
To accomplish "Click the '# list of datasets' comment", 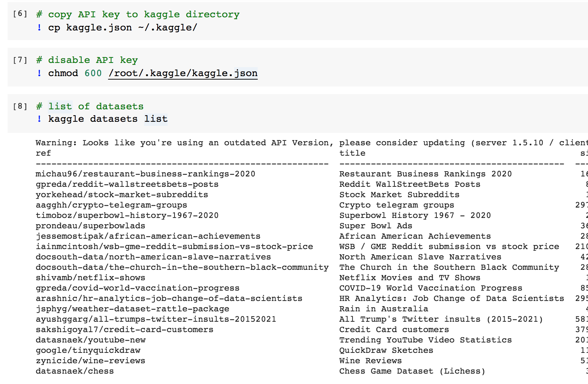I will [x=90, y=106].
